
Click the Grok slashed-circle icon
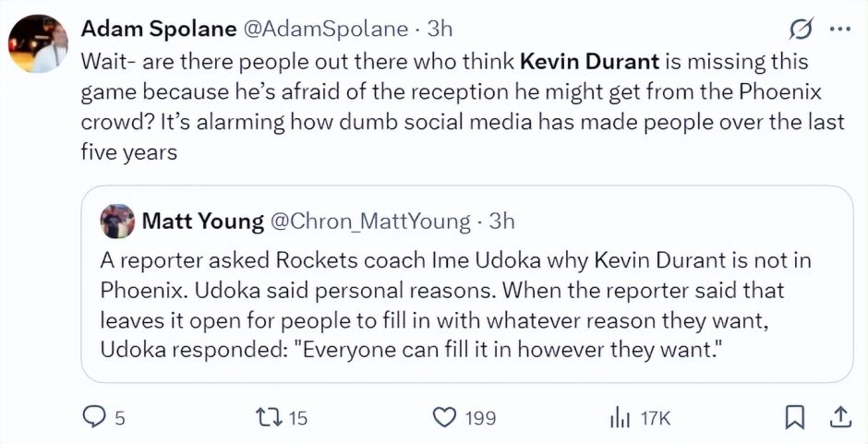802,30
